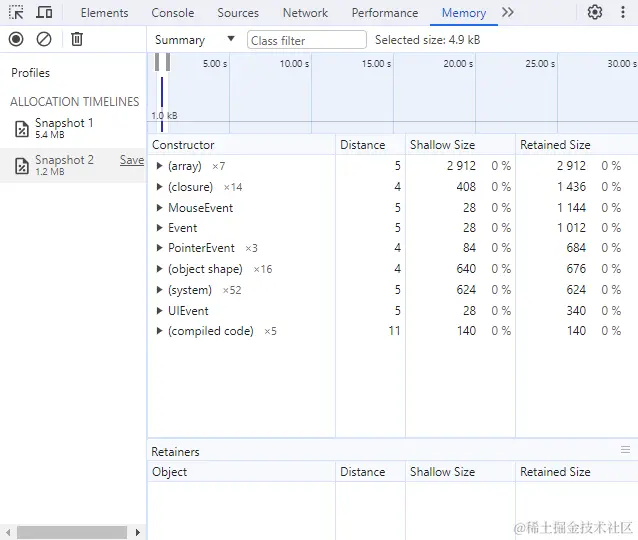Sort Retainers by Object column
This screenshot has width=638, height=540.
[x=241, y=472]
